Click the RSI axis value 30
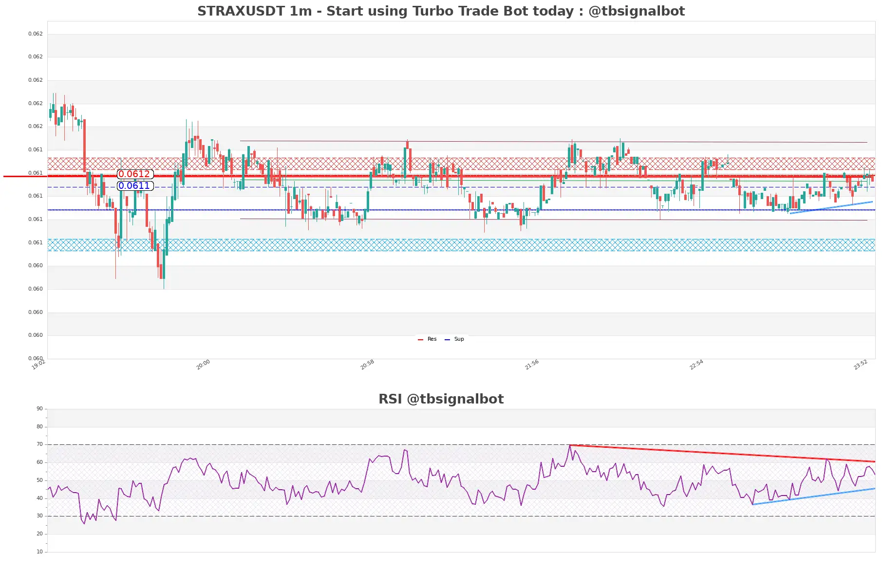The image size is (882, 588). (39, 516)
